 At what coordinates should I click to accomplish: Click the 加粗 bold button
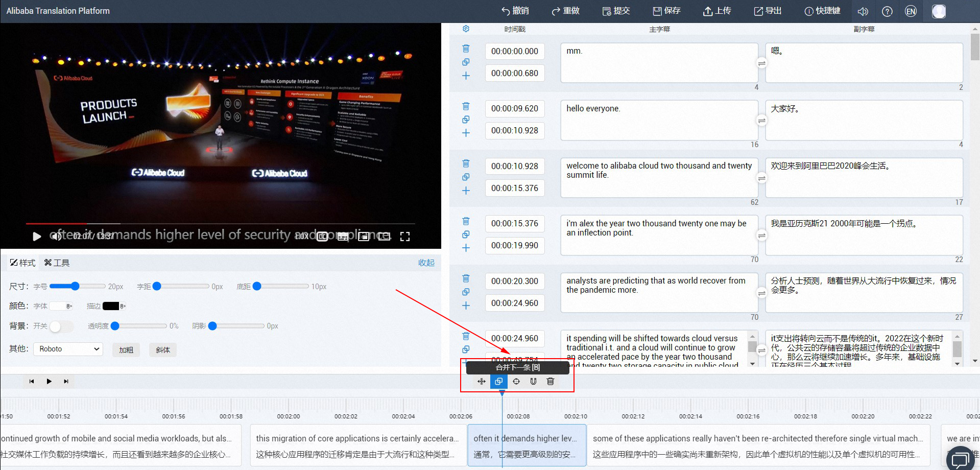[x=126, y=350]
